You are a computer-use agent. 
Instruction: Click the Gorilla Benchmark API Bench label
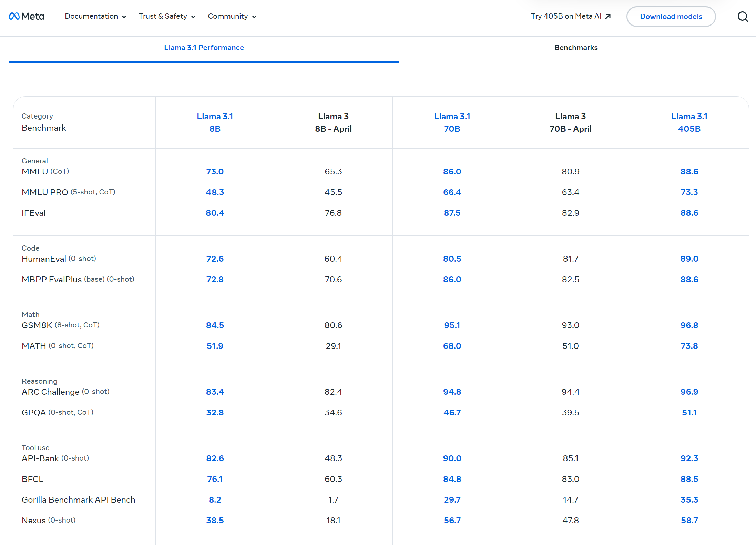pos(79,499)
